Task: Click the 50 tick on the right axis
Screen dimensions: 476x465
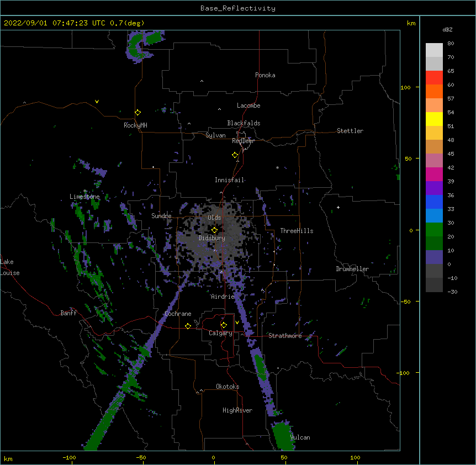Action: pyautogui.click(x=408, y=158)
